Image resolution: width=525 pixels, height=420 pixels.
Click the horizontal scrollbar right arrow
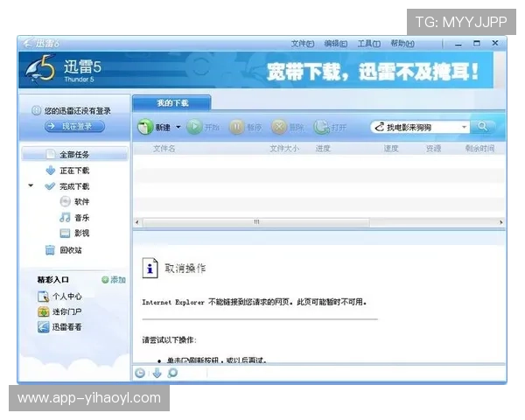[x=501, y=222]
